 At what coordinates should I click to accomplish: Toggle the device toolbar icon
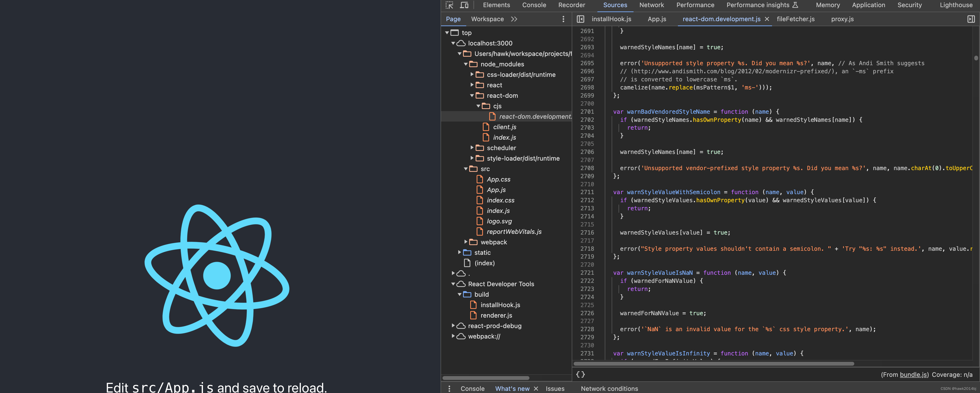(464, 5)
